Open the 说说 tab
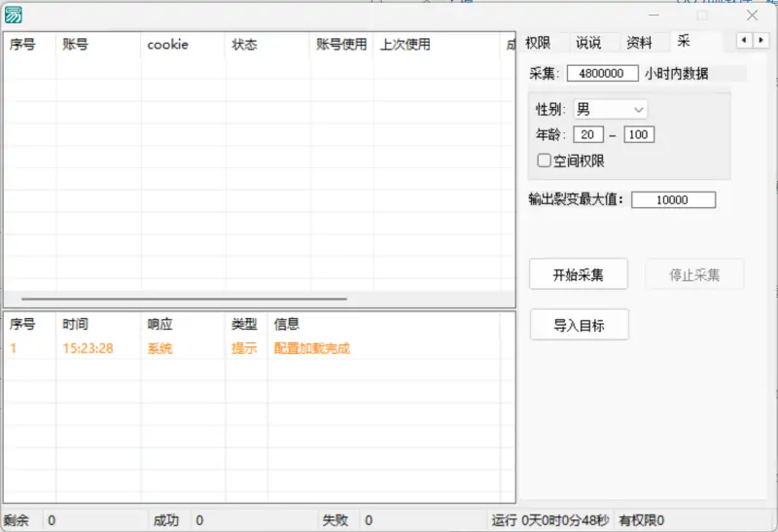Viewport: 778px width, 532px height. [588, 43]
